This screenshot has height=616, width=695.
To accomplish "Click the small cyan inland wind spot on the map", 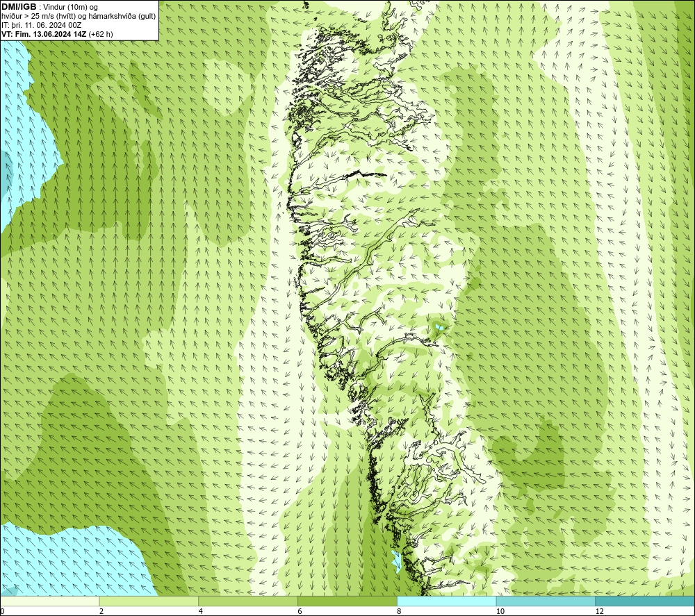I will [x=439, y=327].
